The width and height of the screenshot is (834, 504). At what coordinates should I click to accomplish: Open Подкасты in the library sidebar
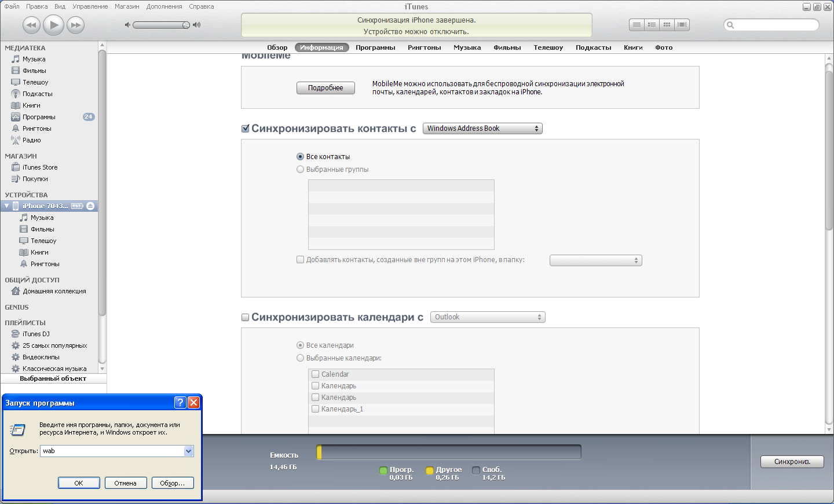pyautogui.click(x=37, y=94)
